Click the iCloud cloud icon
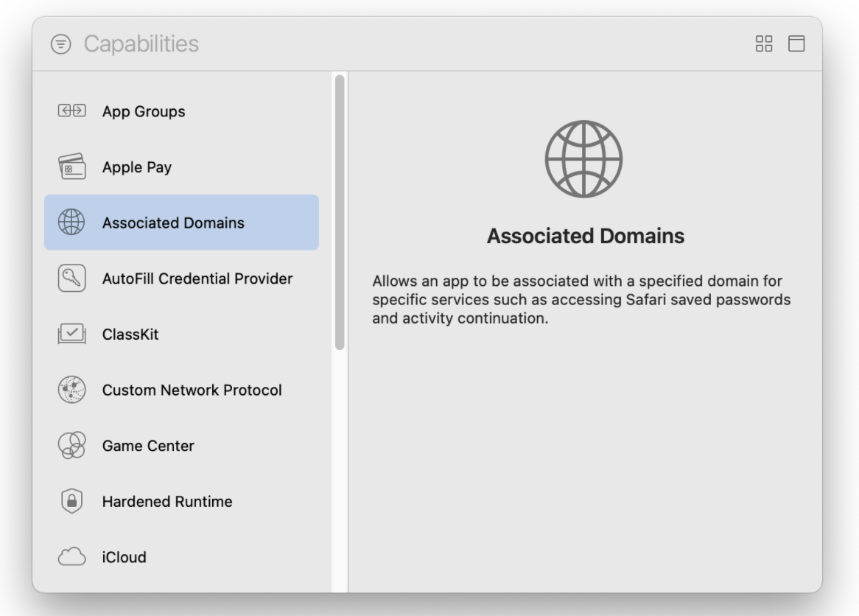 click(71, 557)
